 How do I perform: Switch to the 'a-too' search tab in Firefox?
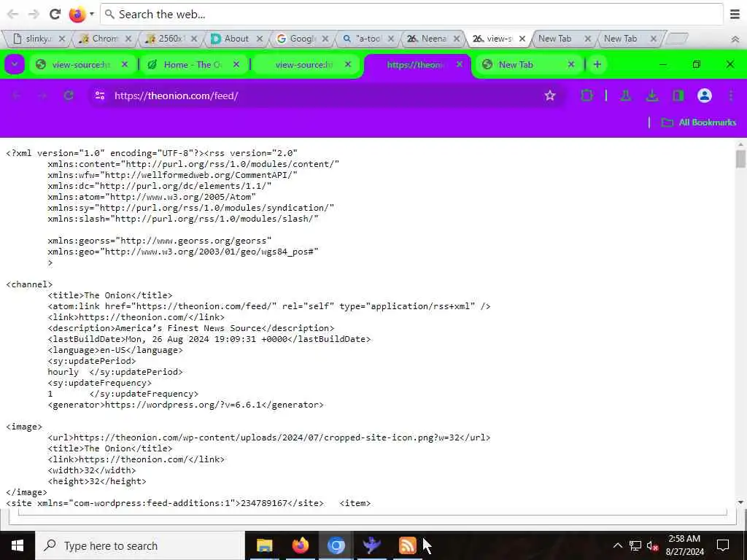(x=368, y=39)
